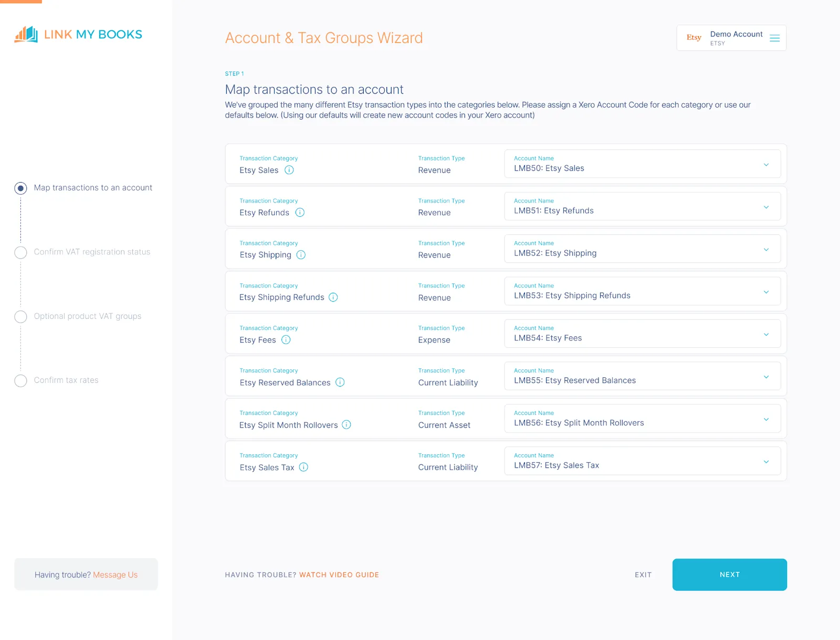The height and width of the screenshot is (640, 840).
Task: Show info for Etsy Shipping Refunds
Action: coord(333,297)
